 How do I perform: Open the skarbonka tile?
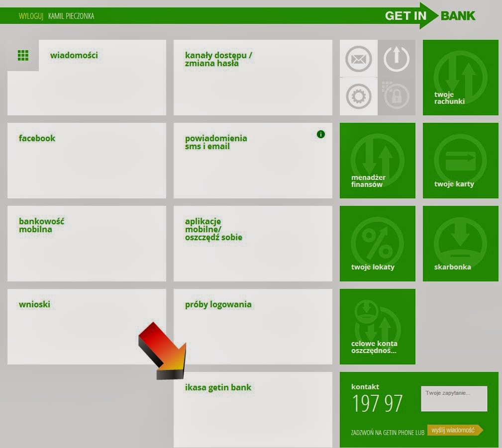pyautogui.click(x=460, y=244)
